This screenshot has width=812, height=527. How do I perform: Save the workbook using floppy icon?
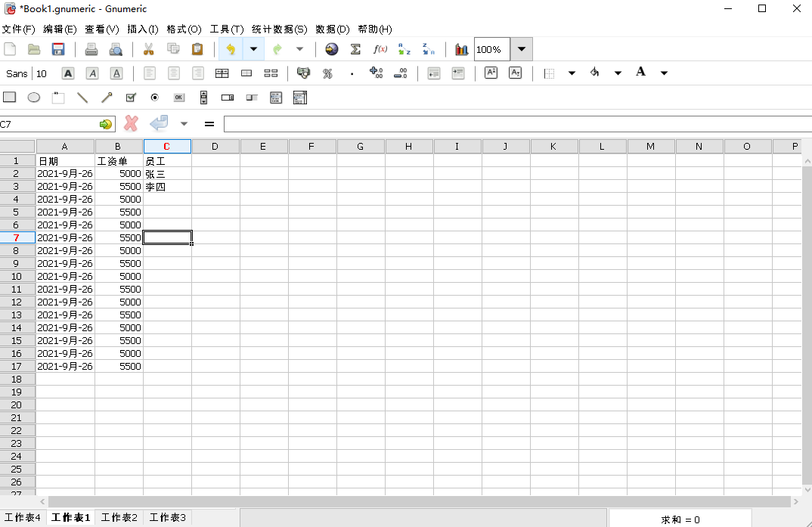(x=58, y=49)
